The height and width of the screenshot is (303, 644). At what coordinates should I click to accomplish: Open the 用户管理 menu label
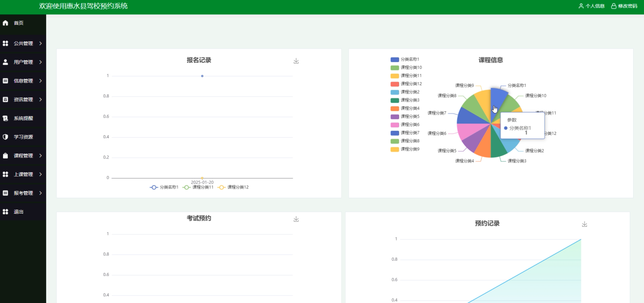[23, 62]
